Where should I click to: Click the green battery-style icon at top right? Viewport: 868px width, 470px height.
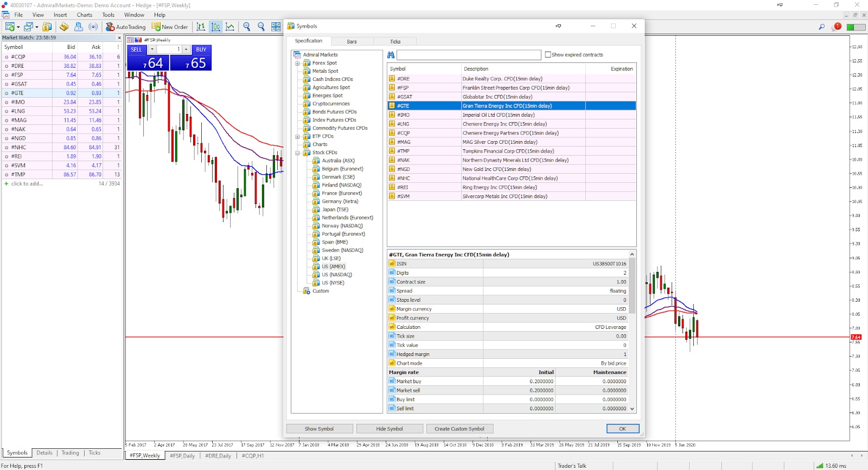(x=856, y=27)
